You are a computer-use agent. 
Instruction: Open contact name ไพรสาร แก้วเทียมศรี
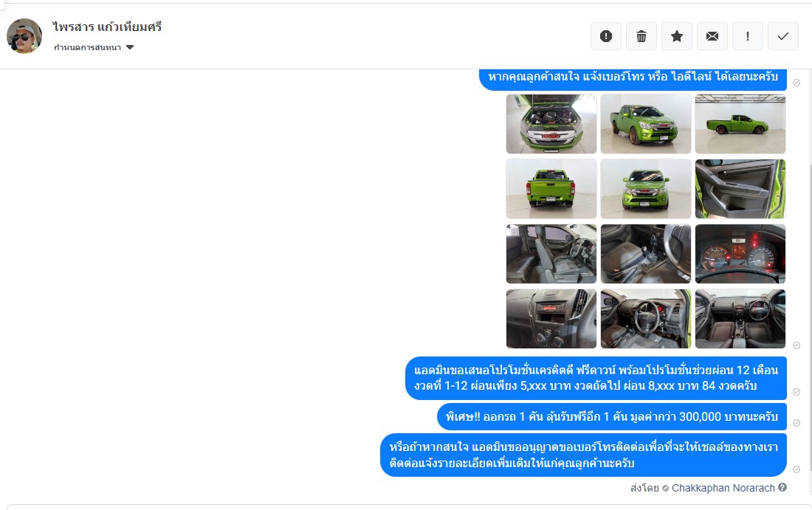107,27
